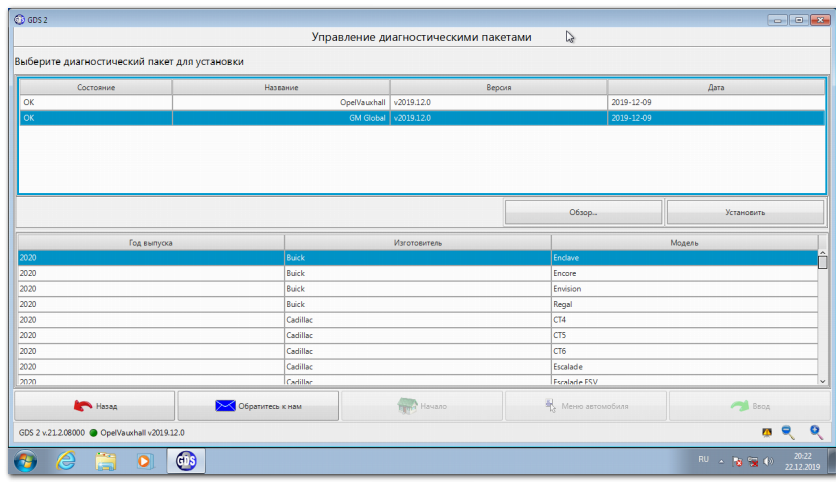Viewport: 836px width, 488px height.
Task: Click the warning triangle status icon
Action: click(767, 433)
